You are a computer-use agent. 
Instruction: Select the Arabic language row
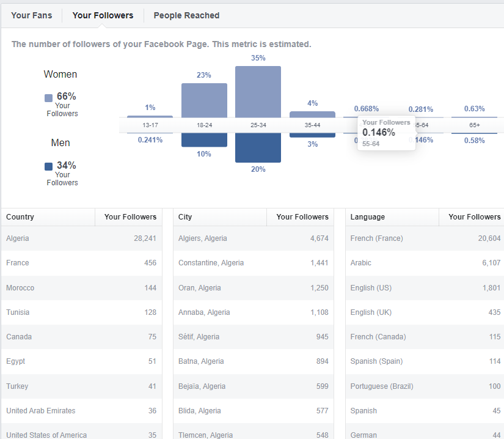point(425,263)
